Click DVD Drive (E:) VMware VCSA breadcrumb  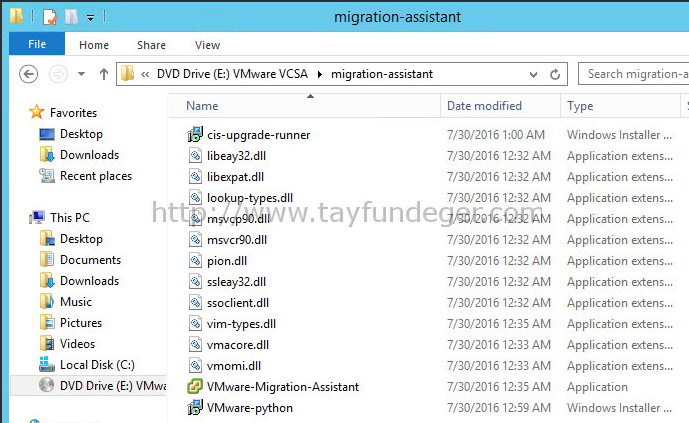pyautogui.click(x=232, y=74)
